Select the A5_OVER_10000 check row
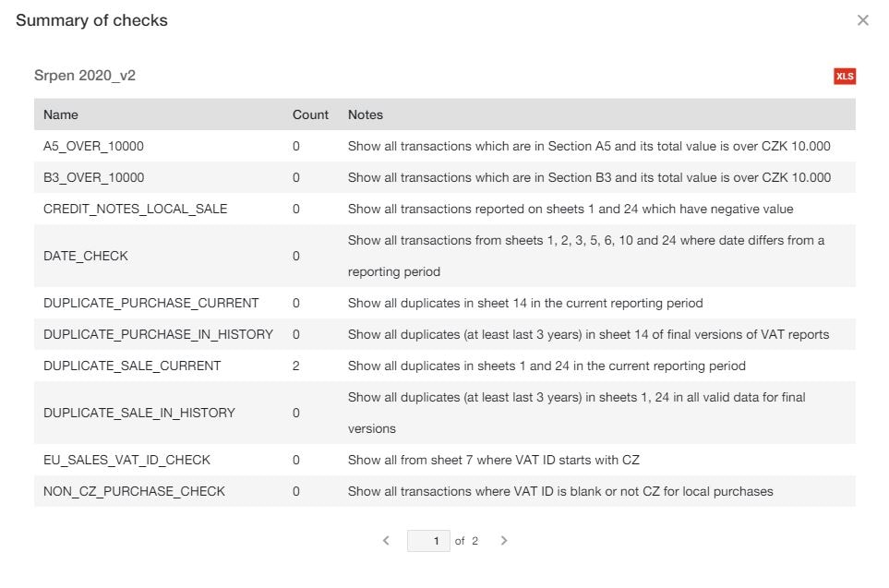The height and width of the screenshot is (588, 889). tap(93, 146)
